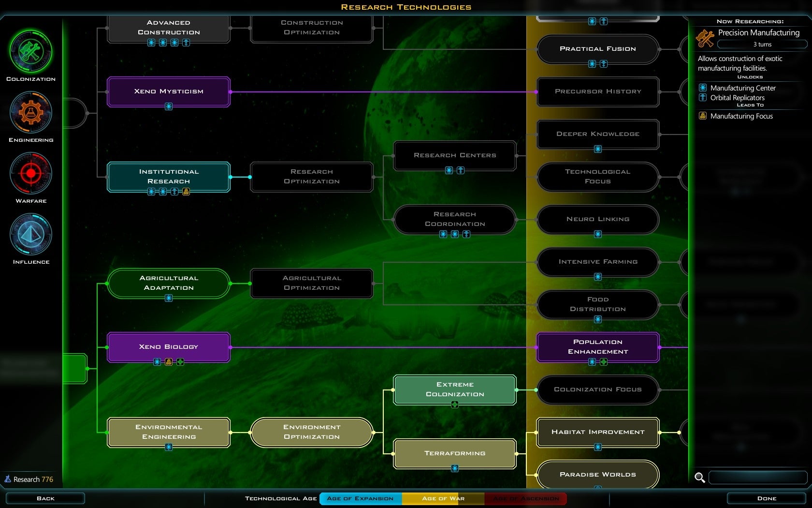Select the Research Centers technology
Viewport: 812px width, 508px height.
click(455, 155)
